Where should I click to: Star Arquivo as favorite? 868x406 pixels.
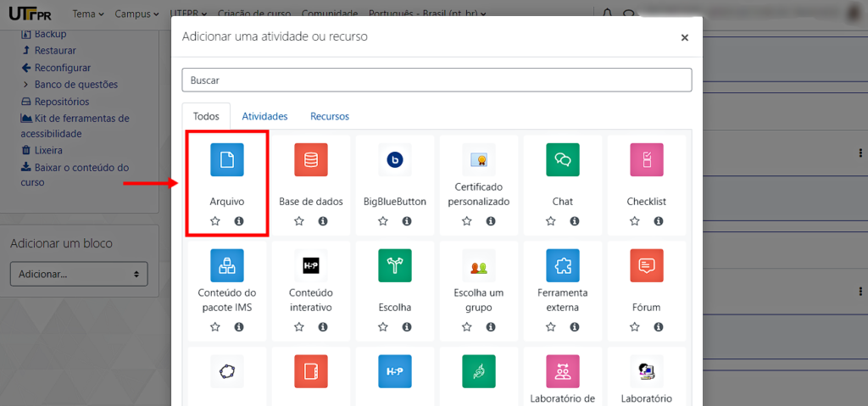[x=215, y=221]
